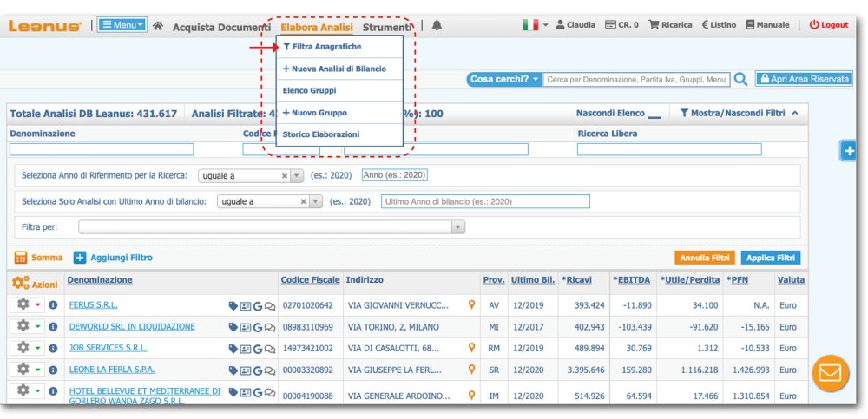Screen dimensions: 868x419
Task: Expand green action arrow in JOB SERVICES row
Action: click(37, 348)
